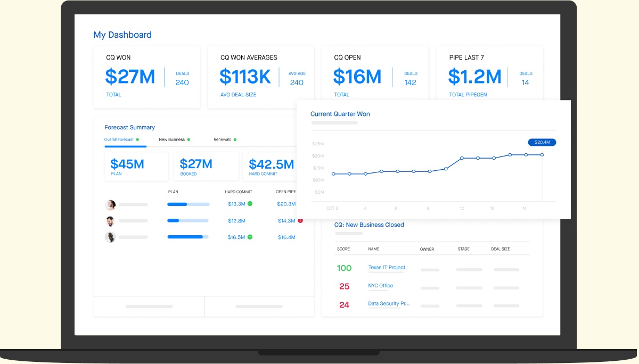Click the $1.2M total pipegen value

[475, 77]
